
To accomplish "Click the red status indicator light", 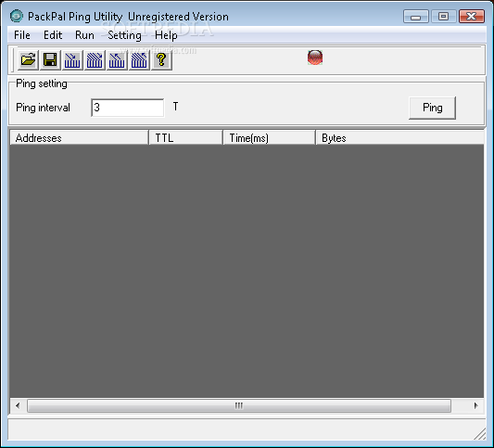I will click(315, 58).
